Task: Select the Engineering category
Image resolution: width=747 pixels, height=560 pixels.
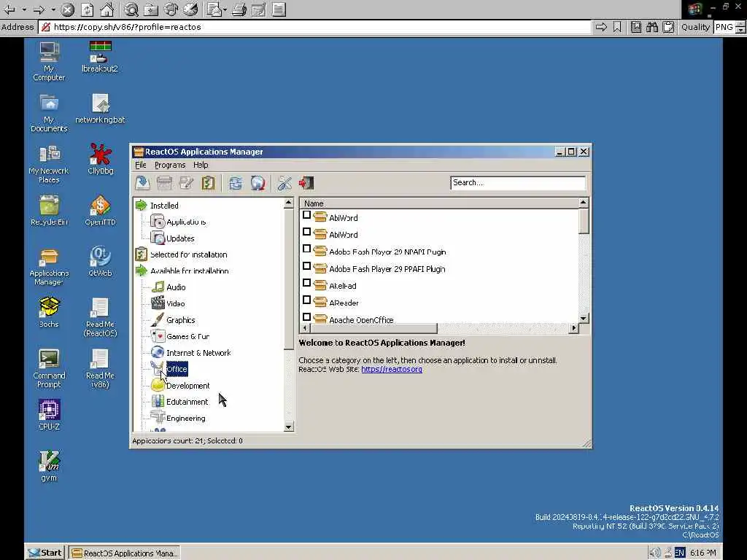Action: click(186, 419)
